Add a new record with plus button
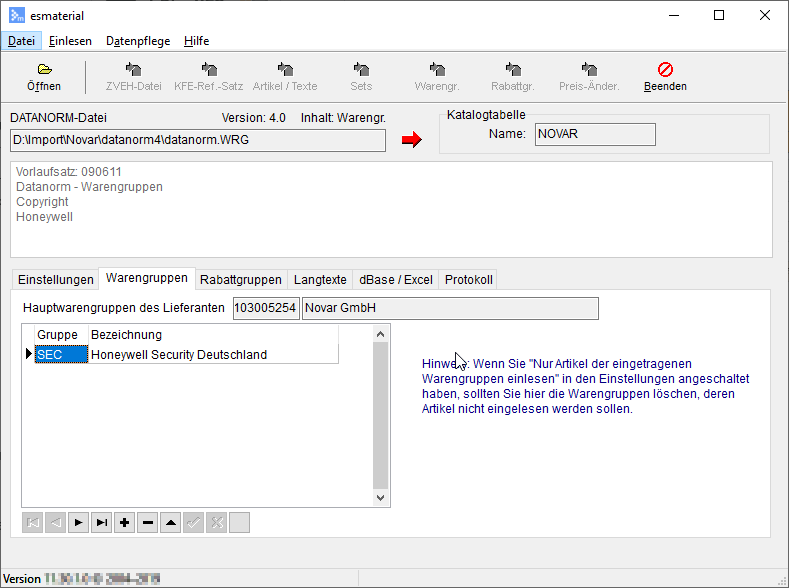Image resolution: width=789 pixels, height=588 pixels. pos(125,522)
